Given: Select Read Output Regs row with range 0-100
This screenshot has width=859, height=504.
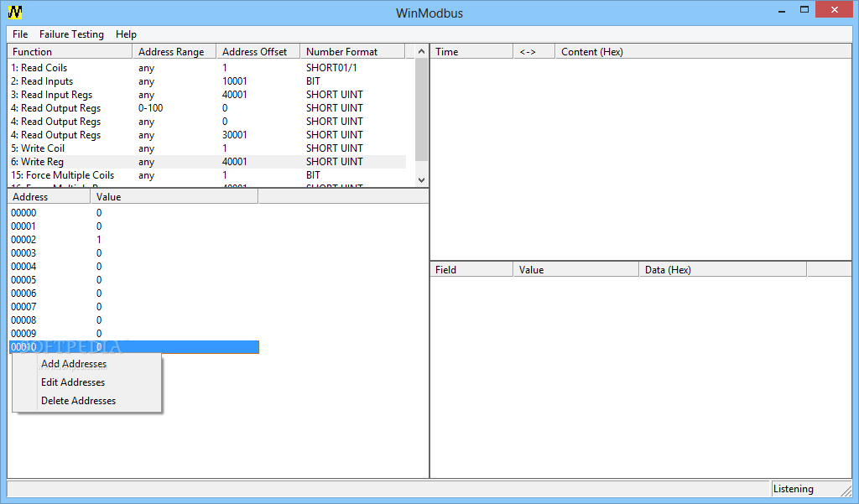Looking at the screenshot, I should 208,108.
